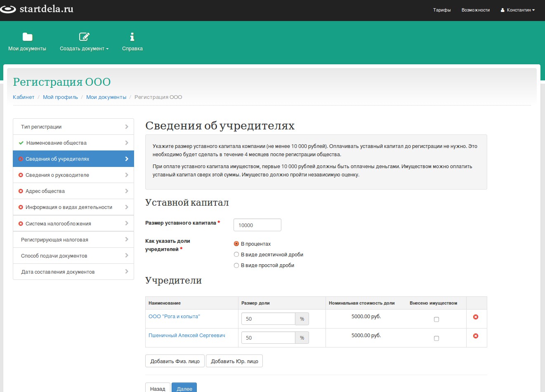Image resolution: width=545 pixels, height=392 pixels.
Task: Go to Наименование общества step
Action: (73, 143)
